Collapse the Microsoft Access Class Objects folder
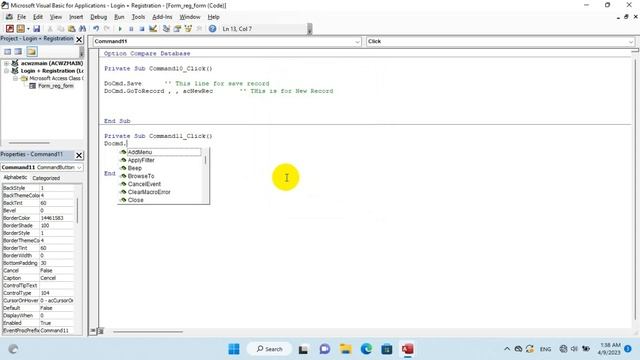 click(15, 78)
